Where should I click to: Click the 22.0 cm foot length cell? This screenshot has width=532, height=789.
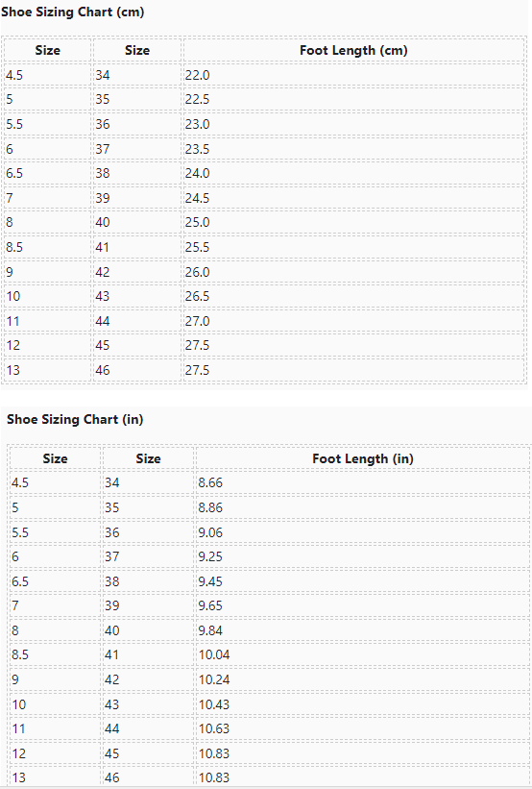click(x=353, y=75)
